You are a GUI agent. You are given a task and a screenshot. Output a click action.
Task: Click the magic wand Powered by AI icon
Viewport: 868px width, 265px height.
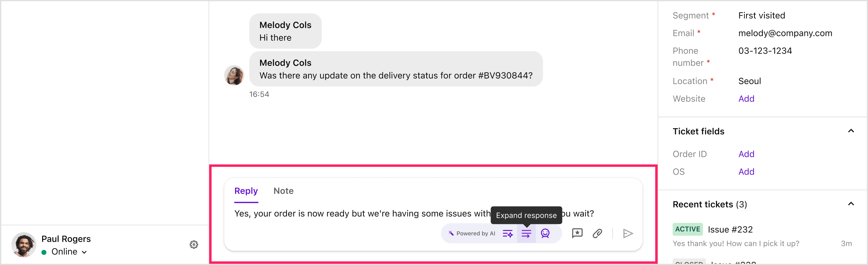pyautogui.click(x=451, y=233)
